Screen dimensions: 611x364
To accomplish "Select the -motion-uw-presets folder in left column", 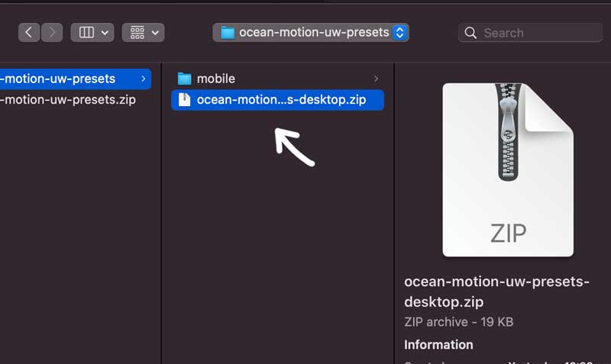I will 60,79.
